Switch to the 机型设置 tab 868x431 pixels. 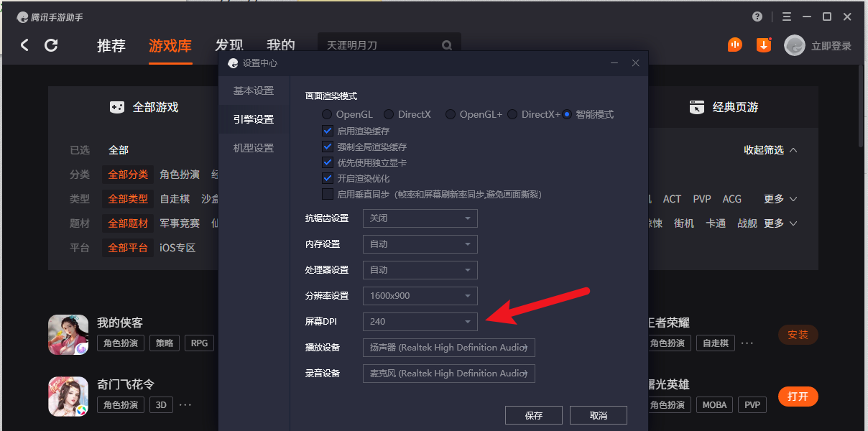[254, 148]
